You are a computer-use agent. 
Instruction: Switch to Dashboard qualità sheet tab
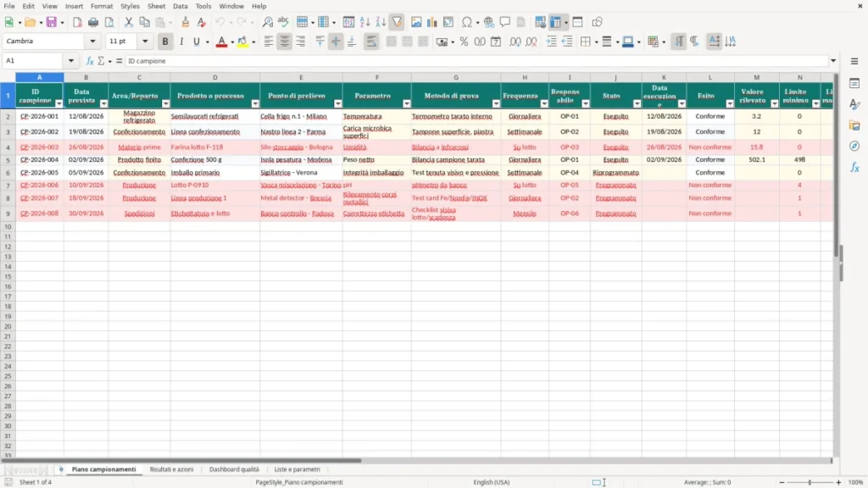pos(234,469)
